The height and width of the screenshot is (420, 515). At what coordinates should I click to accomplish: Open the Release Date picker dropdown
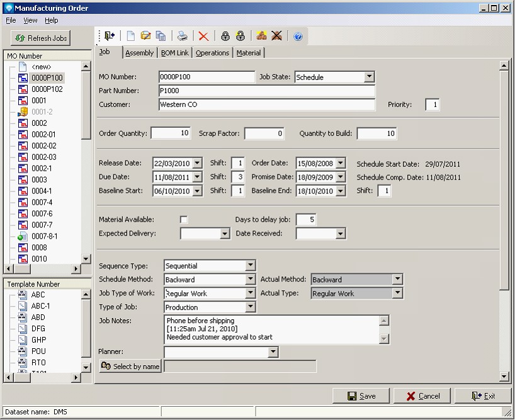pos(197,163)
